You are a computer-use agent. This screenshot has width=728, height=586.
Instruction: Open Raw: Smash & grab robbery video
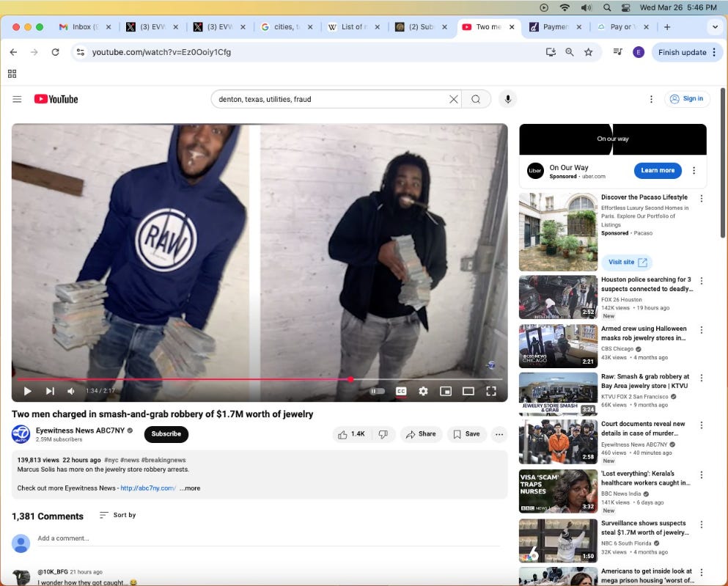pyautogui.click(x=558, y=395)
